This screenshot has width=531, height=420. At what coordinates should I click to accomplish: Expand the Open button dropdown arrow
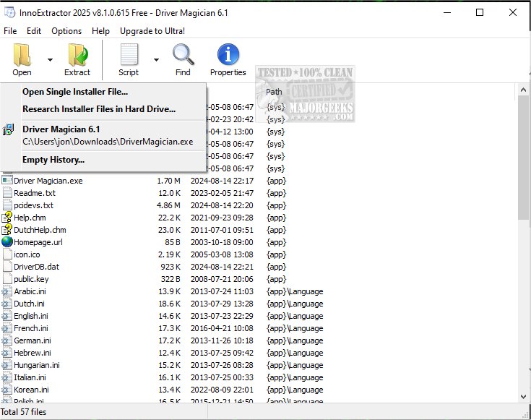click(50, 60)
